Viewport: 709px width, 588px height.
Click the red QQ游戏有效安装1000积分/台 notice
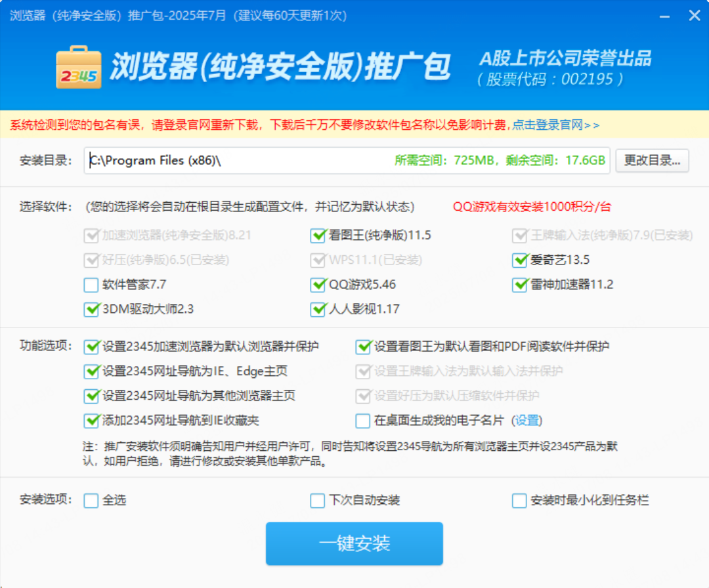pos(532,207)
